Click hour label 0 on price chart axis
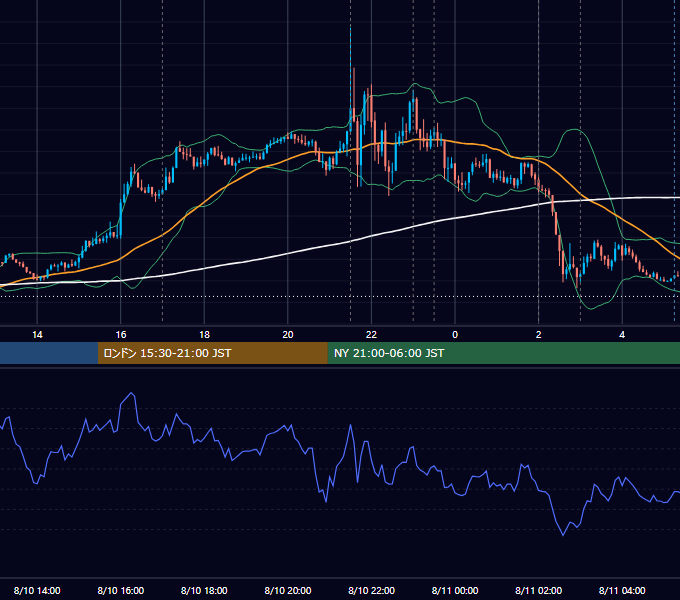The height and width of the screenshot is (600, 680). coord(455,335)
